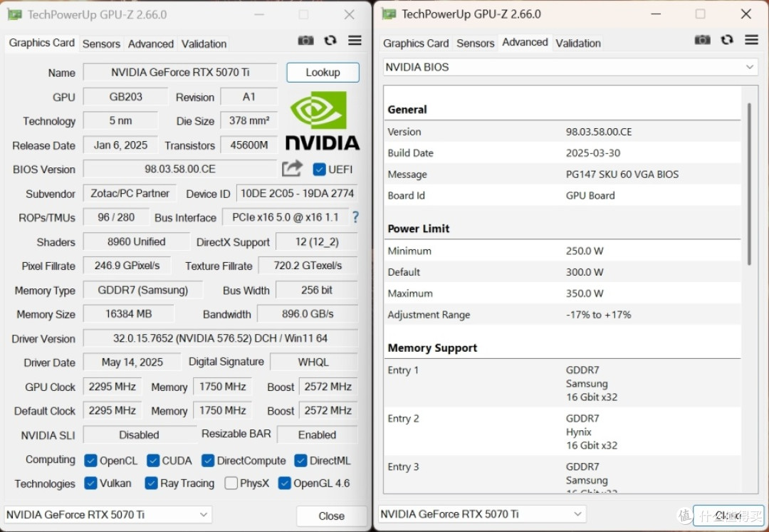Switch to Validation tab in left window
This screenshot has width=769, height=532.
(x=204, y=43)
